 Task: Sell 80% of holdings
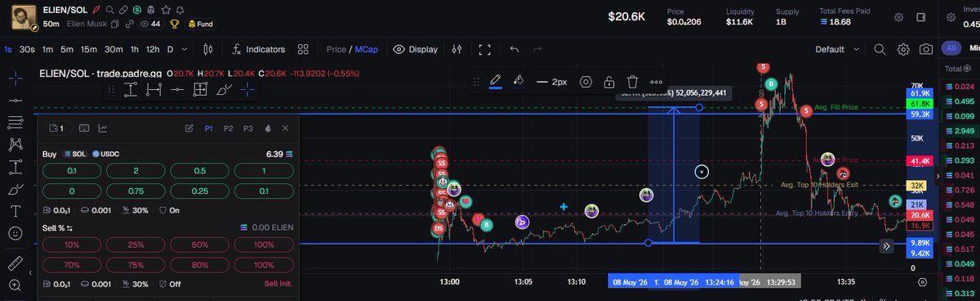199,264
